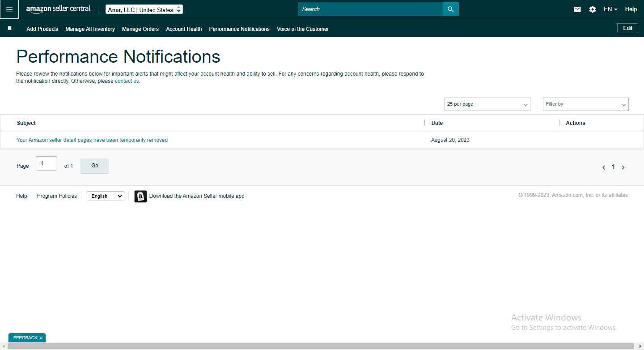Expand the Filter by dropdown
644x350 pixels.
tap(586, 104)
